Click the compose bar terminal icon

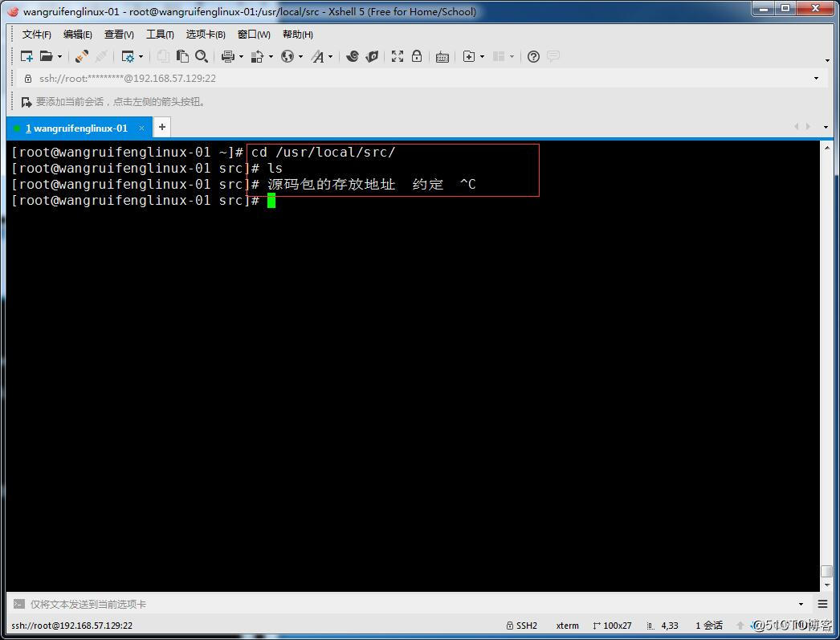click(18, 604)
